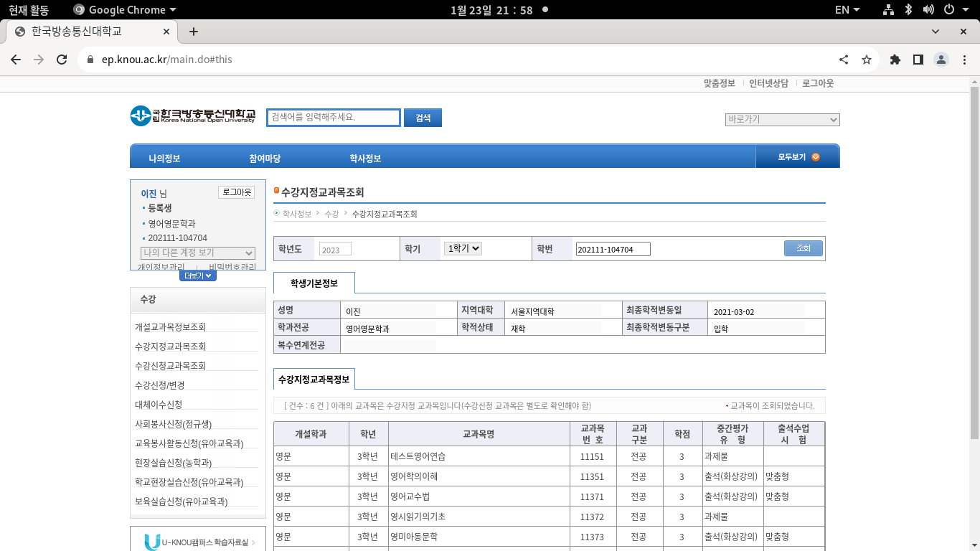Click the share icon in address bar
The width and height of the screenshot is (980, 551).
[x=844, y=60]
